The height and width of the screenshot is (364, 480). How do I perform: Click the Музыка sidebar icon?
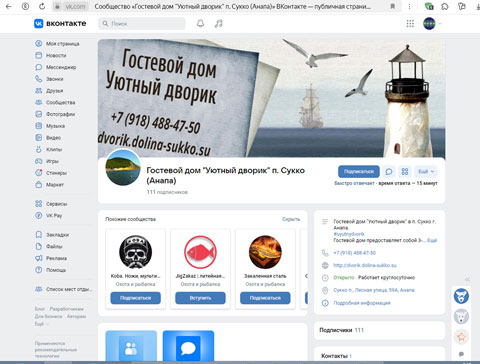point(39,126)
